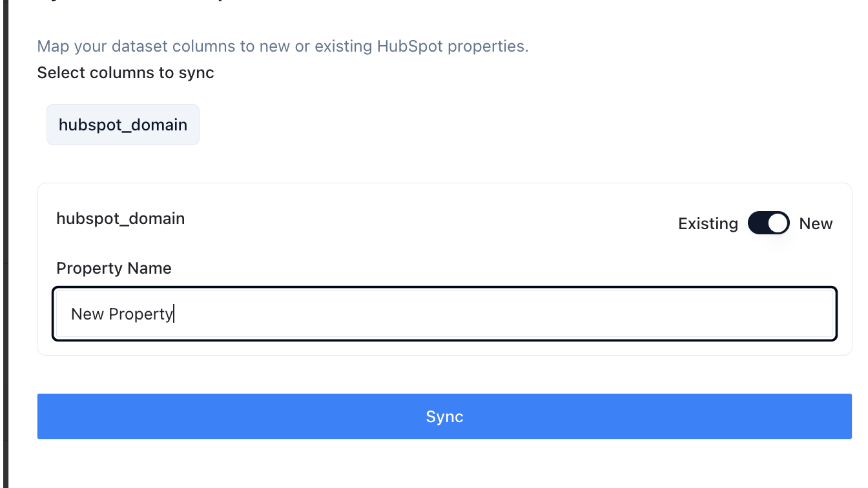
Task: Click the "Property Name" field label
Action: (x=114, y=268)
